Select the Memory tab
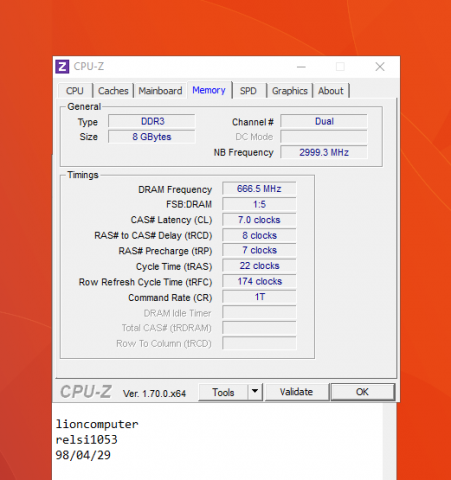 [x=209, y=90]
